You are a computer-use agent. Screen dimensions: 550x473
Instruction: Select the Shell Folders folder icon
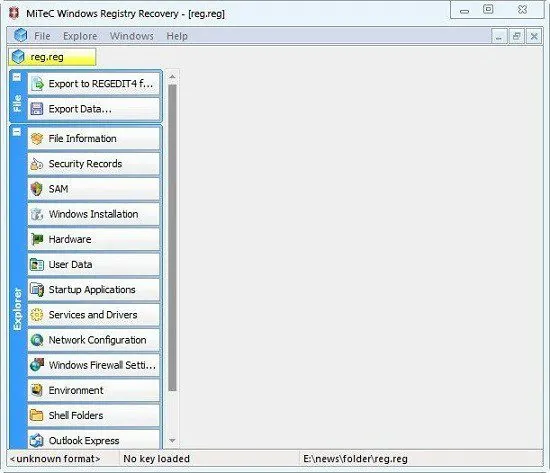pos(36,415)
